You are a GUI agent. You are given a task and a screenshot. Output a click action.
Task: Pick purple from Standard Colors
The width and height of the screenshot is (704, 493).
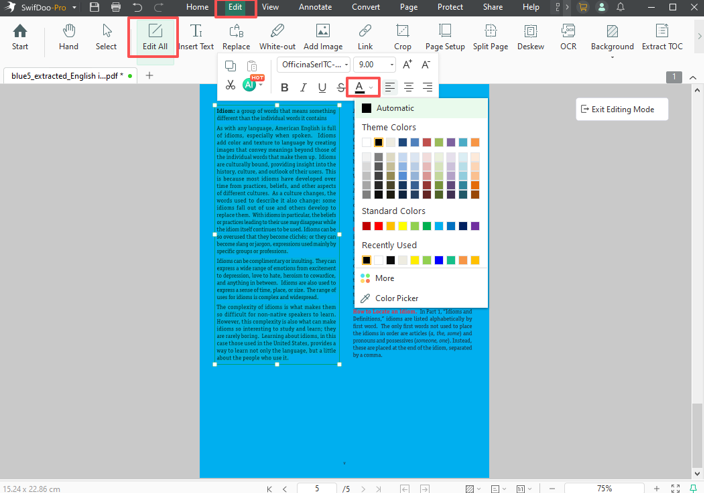tap(474, 227)
